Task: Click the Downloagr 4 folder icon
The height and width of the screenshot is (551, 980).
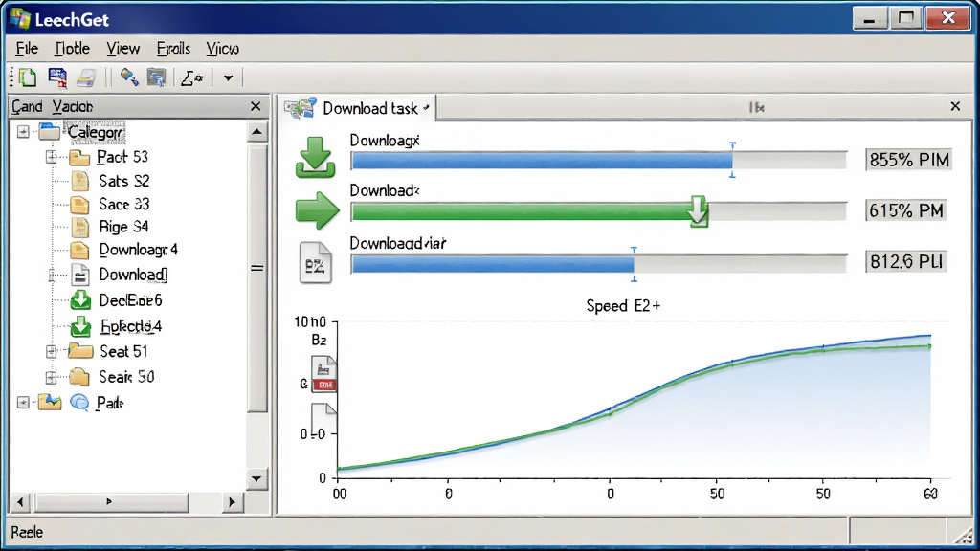Action: click(x=79, y=250)
